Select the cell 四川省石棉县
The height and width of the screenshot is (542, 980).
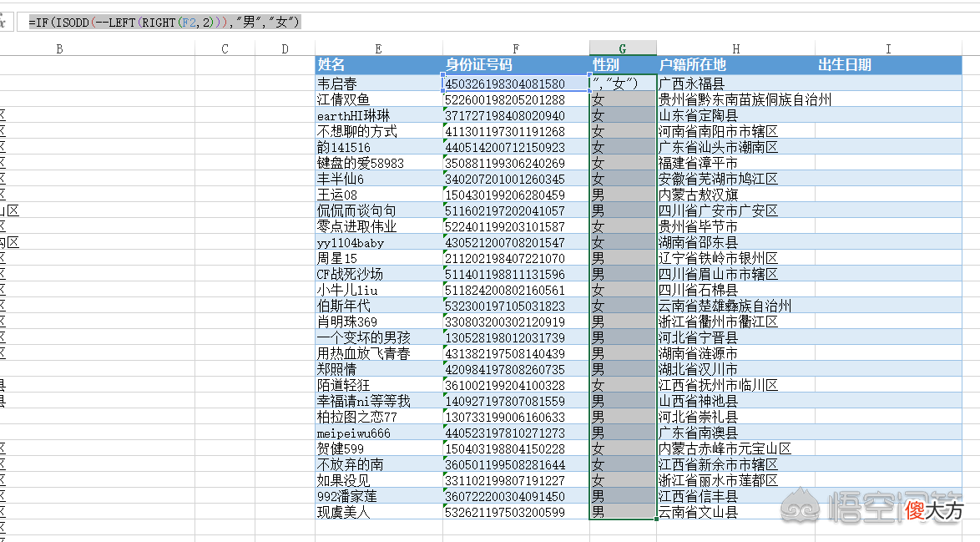coord(735,290)
